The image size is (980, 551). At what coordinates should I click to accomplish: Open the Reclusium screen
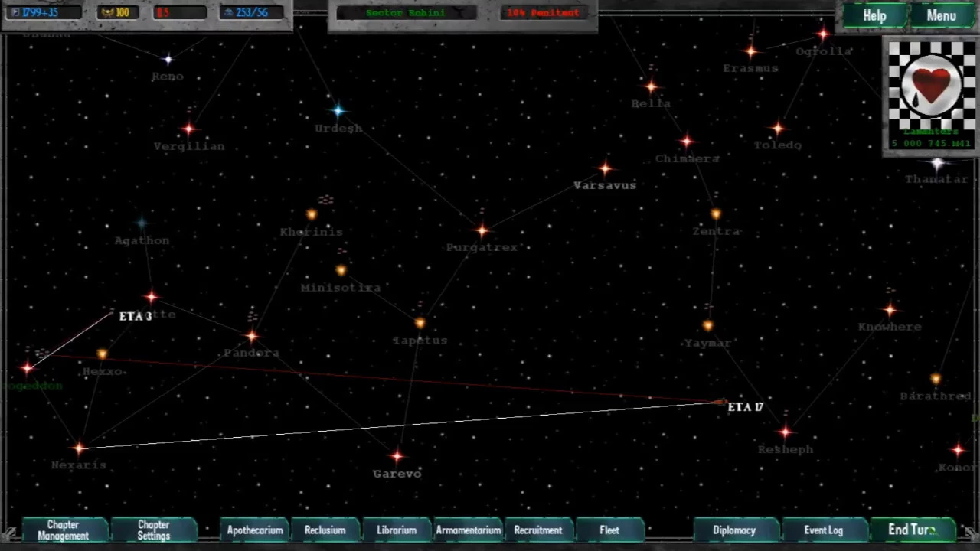click(325, 530)
